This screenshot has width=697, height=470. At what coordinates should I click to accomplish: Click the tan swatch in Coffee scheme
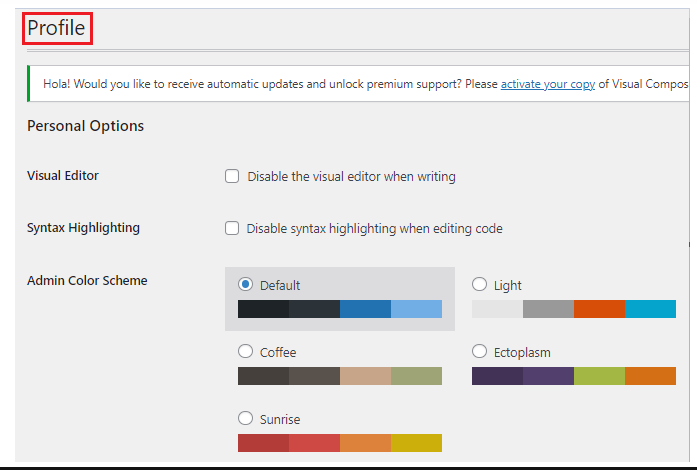(x=365, y=376)
